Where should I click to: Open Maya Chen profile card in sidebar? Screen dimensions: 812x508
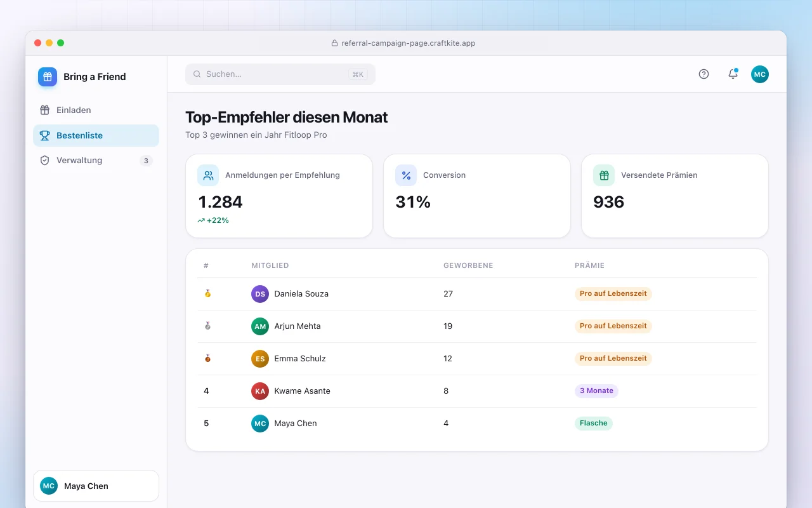pos(96,486)
